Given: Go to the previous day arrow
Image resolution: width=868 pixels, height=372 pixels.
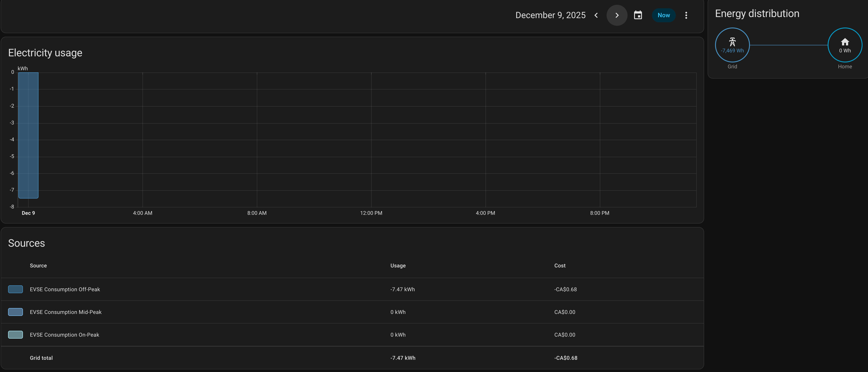Looking at the screenshot, I should point(596,15).
